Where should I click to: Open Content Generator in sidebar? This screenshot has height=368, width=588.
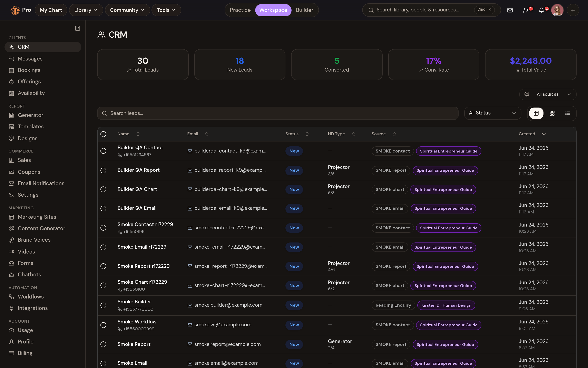(x=43, y=228)
